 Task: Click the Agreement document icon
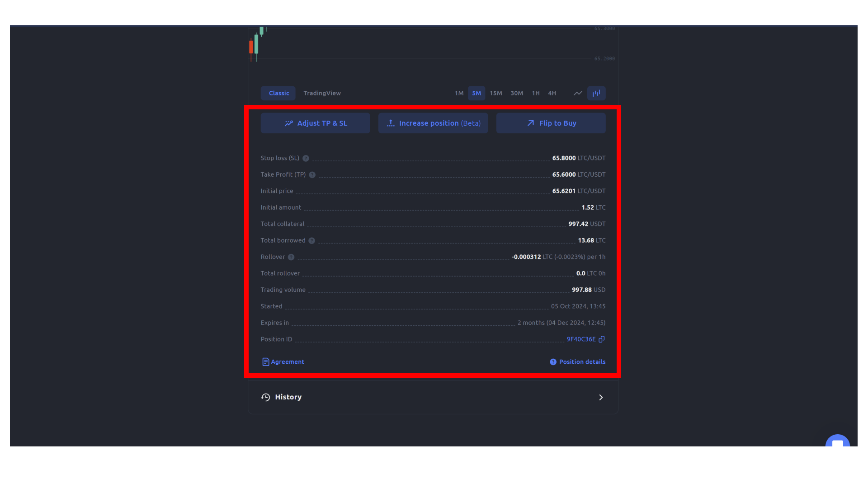point(265,361)
